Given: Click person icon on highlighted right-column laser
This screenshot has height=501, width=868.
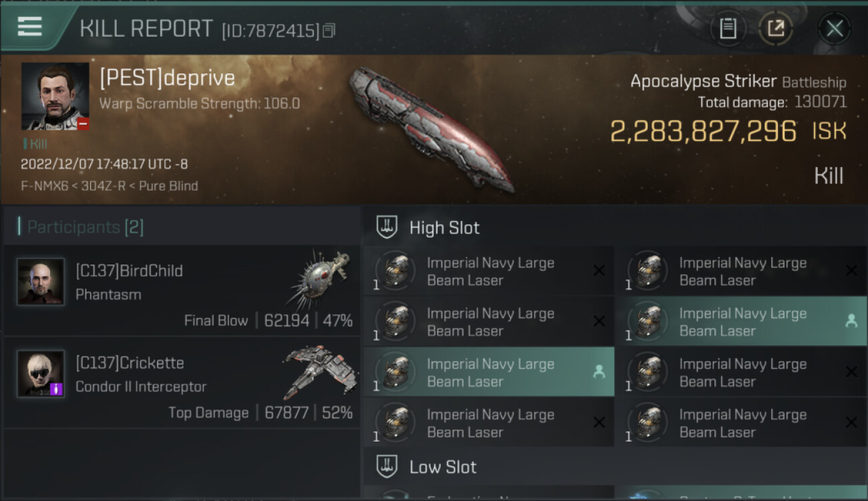Looking at the screenshot, I should 851,321.
